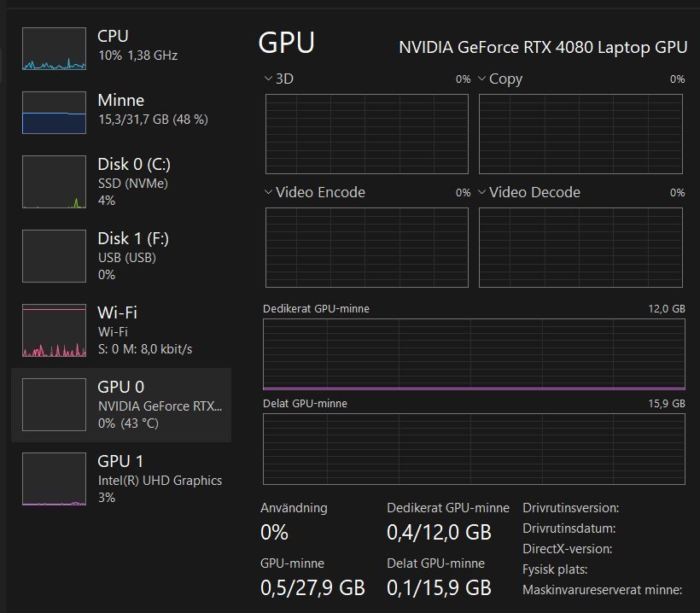The image size is (700, 613).
Task: Expand the Video Encode engine dropdown
Action: [270, 192]
